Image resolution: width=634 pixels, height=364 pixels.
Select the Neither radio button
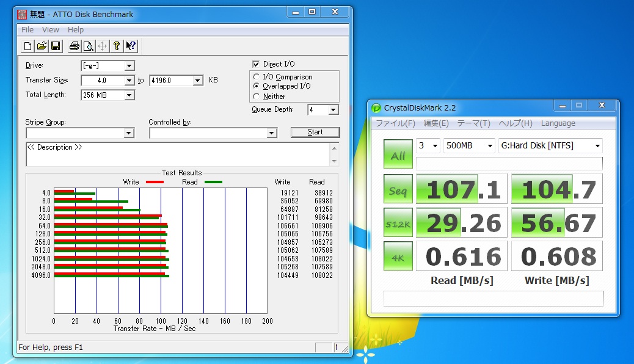click(256, 96)
